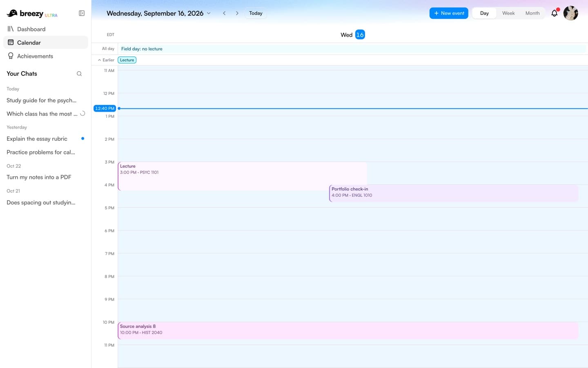Switch to Week view

pyautogui.click(x=508, y=13)
